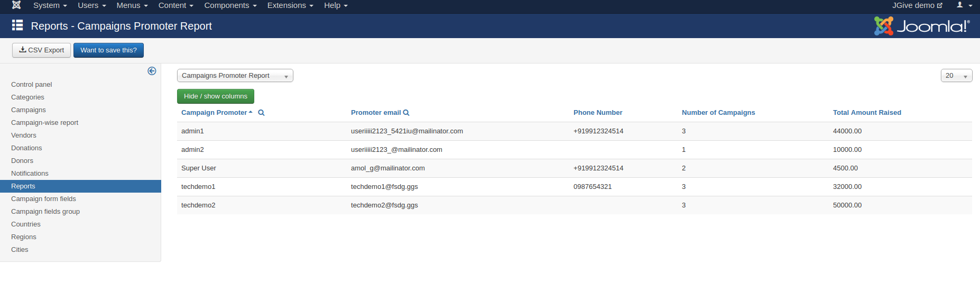Click the Hide / show columns button
The height and width of the screenshot is (290, 980).
(x=216, y=96)
